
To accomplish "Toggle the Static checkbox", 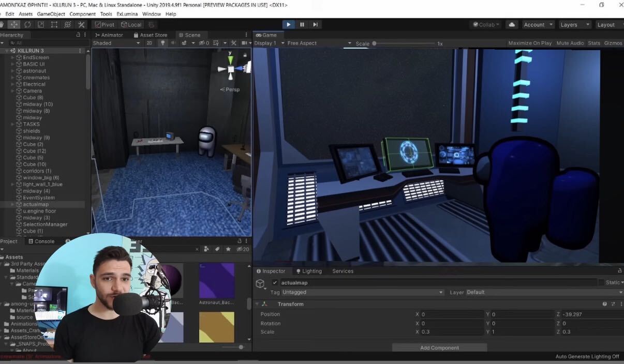I will [601, 283].
